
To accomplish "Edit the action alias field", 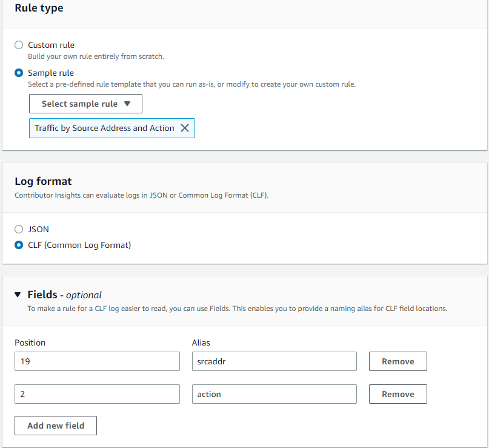I will 274,393.
